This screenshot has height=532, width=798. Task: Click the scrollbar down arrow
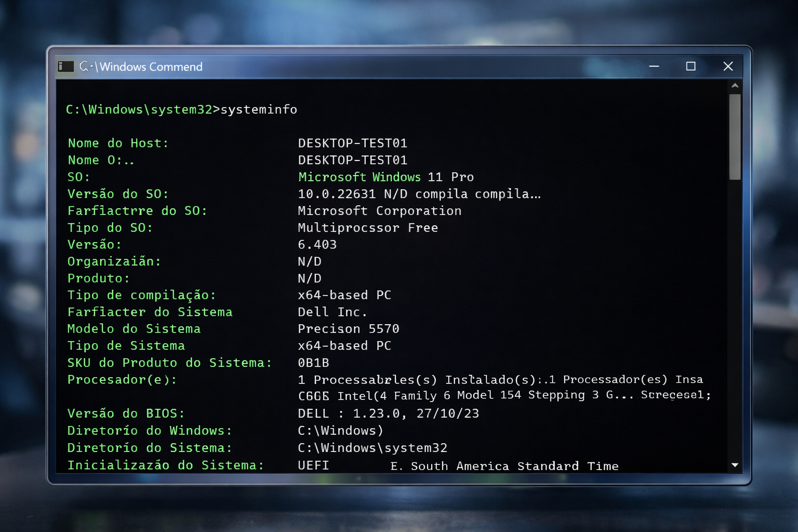pos(735,465)
